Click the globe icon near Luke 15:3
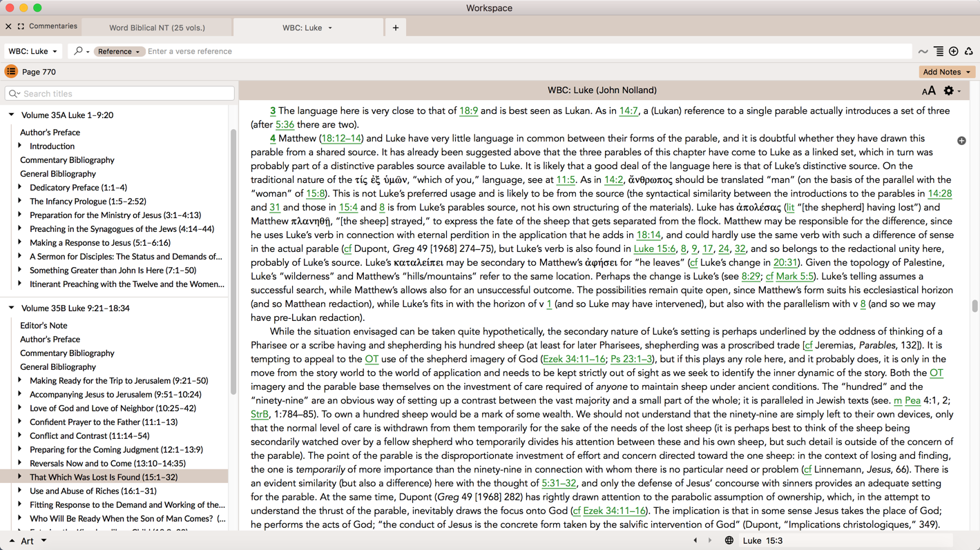This screenshot has width=980, height=550. click(729, 540)
